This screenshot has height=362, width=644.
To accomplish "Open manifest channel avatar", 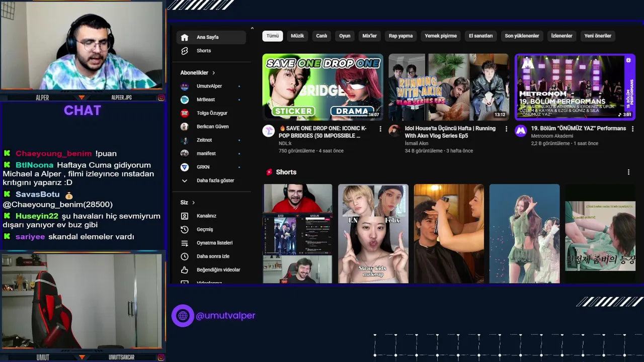I will [185, 153].
